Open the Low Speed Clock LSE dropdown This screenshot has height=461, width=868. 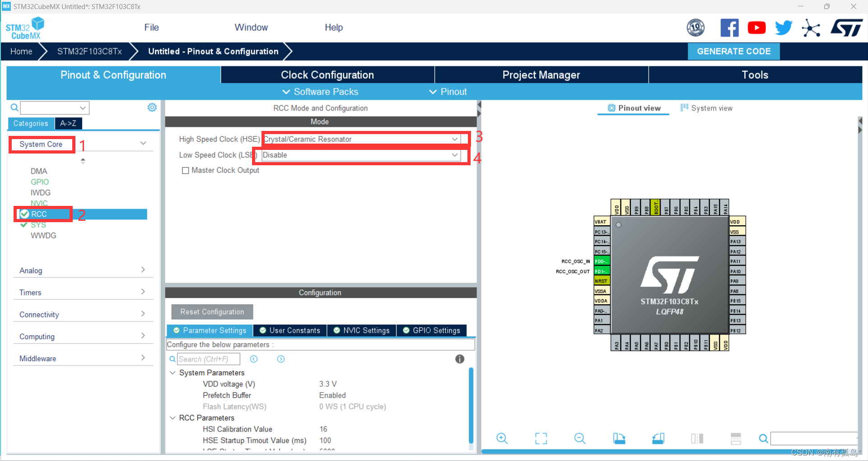click(x=361, y=155)
